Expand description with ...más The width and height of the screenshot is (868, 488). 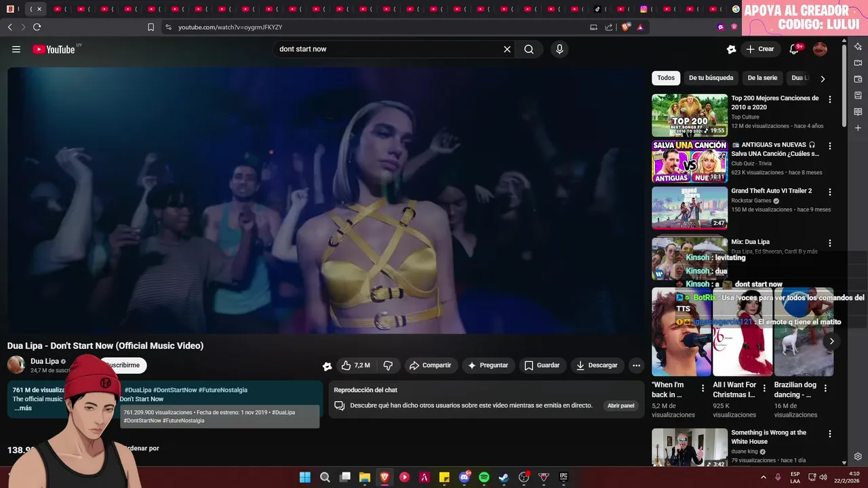point(22,408)
